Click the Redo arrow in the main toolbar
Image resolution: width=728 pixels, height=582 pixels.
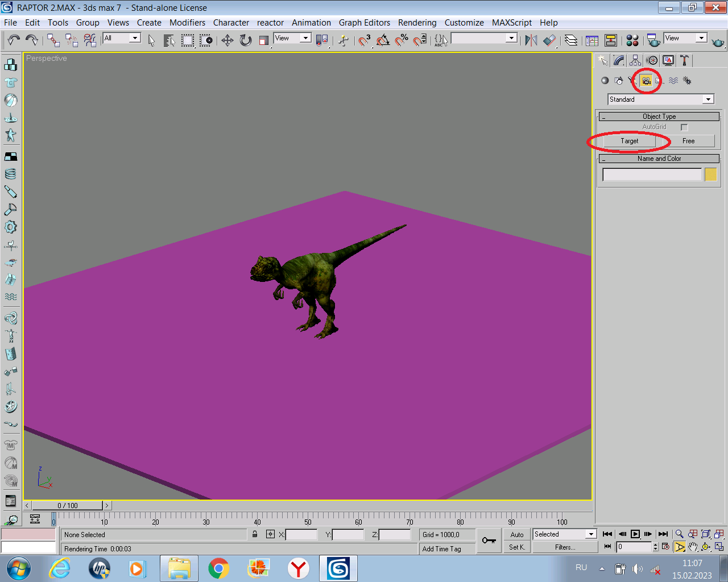(31, 40)
